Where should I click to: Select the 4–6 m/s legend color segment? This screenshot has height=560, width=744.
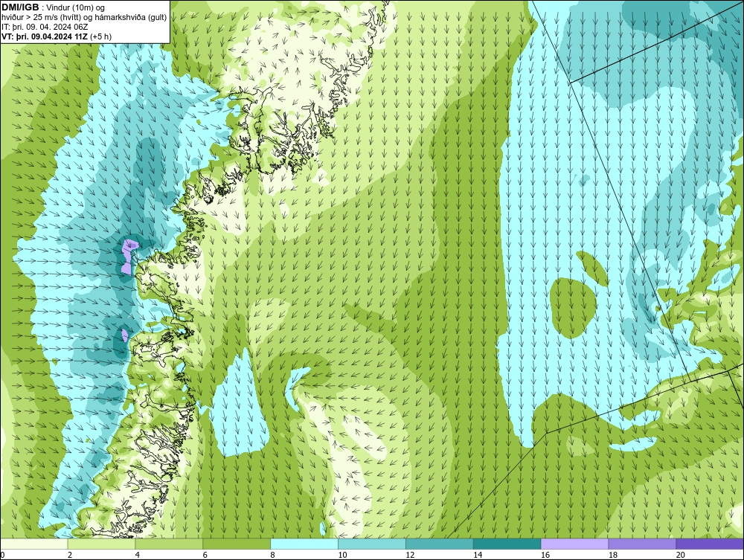click(x=169, y=544)
